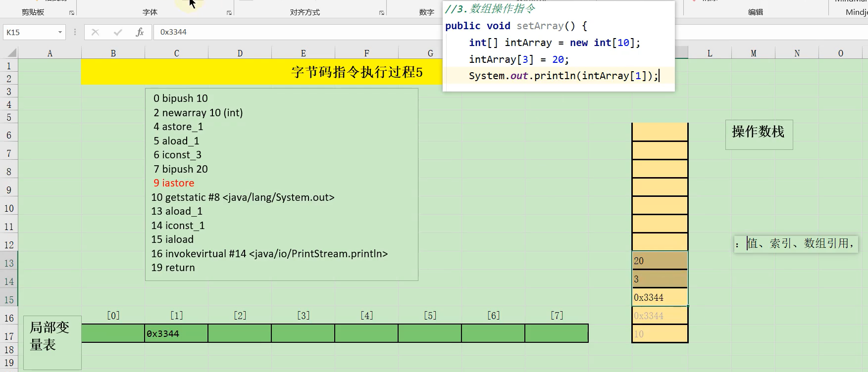Click the 操作数栈 label box
The width and height of the screenshot is (868, 372).
pos(759,135)
